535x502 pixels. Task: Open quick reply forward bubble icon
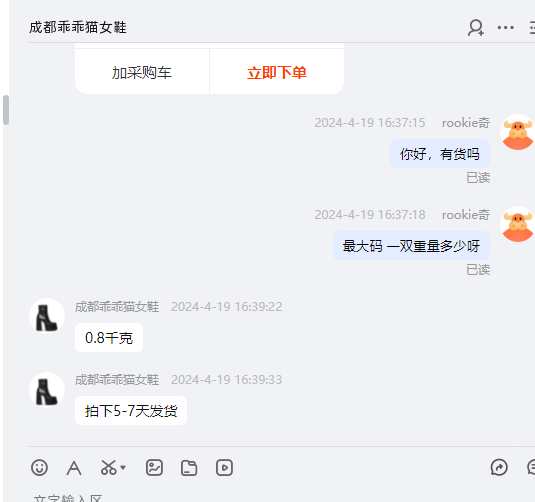[x=499, y=468]
